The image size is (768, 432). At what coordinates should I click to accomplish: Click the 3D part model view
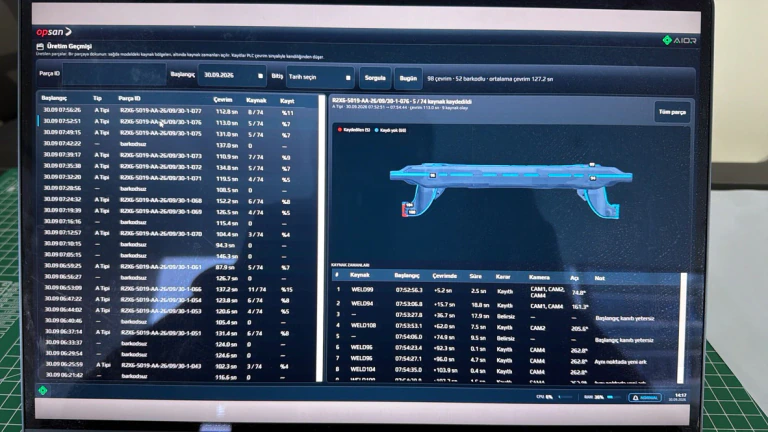(511, 193)
